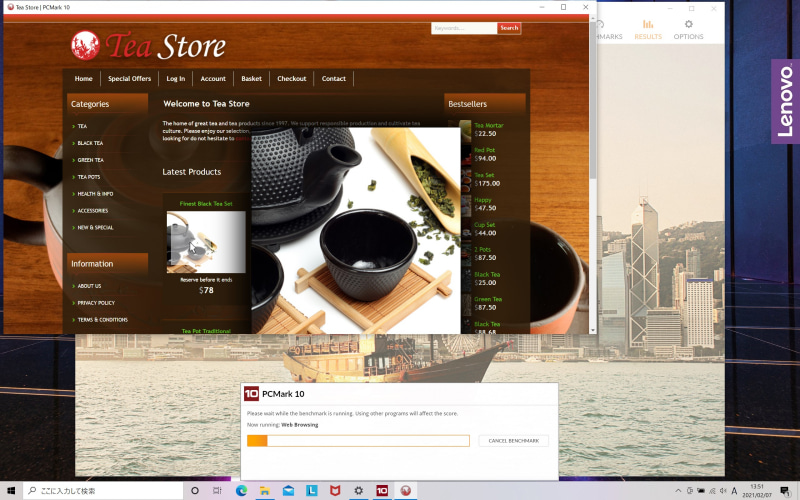800x500 pixels.
Task: Show hidden tray icons chevron
Action: pos(678,491)
